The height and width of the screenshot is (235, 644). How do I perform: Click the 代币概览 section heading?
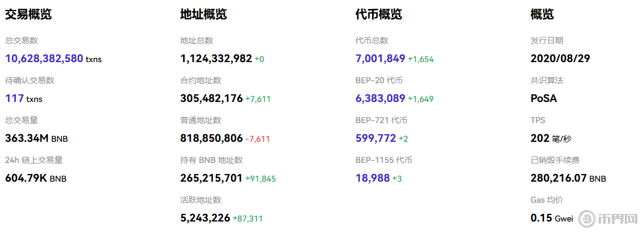click(x=378, y=15)
